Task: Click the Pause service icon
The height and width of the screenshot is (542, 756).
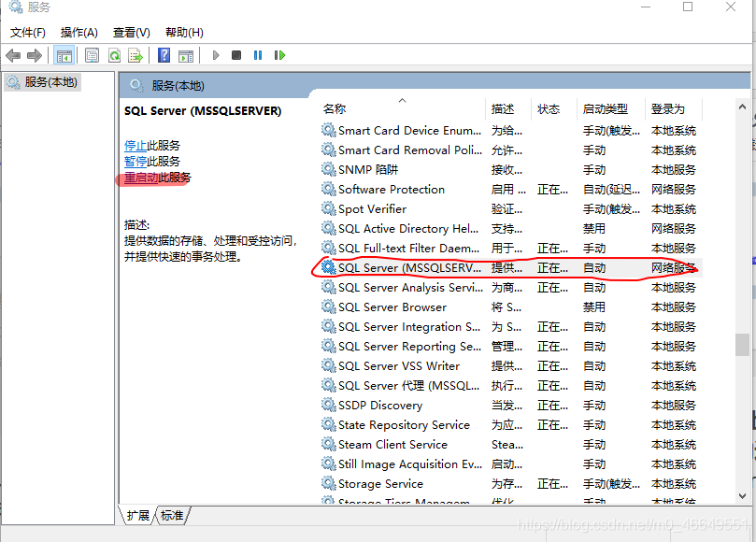Action: tap(258, 55)
